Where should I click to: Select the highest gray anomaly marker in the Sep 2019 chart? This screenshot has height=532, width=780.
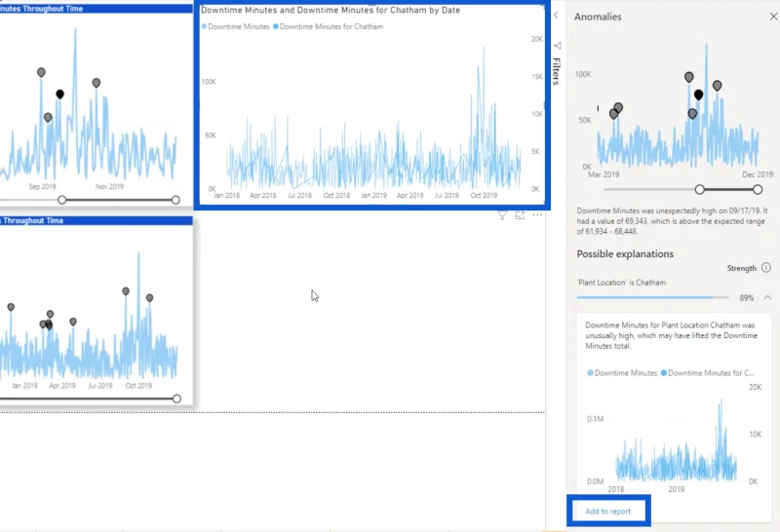(x=41, y=73)
